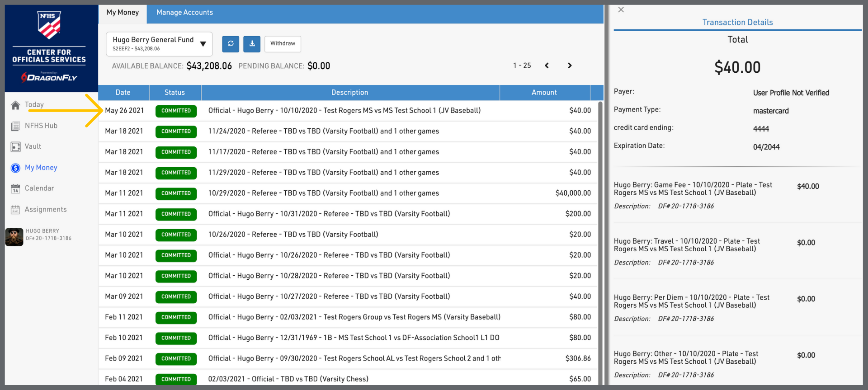The height and width of the screenshot is (390, 868).
Task: Click the refresh transactions icon button
Action: click(231, 44)
